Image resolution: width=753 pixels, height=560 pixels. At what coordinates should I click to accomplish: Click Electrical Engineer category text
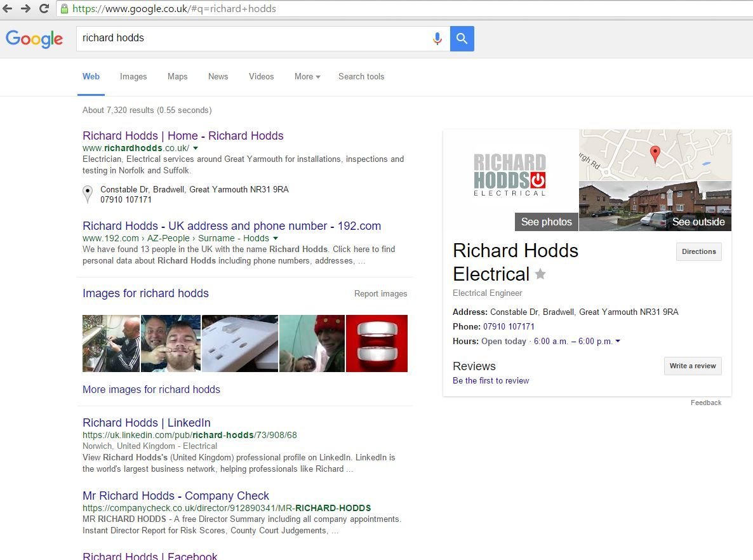[487, 293]
